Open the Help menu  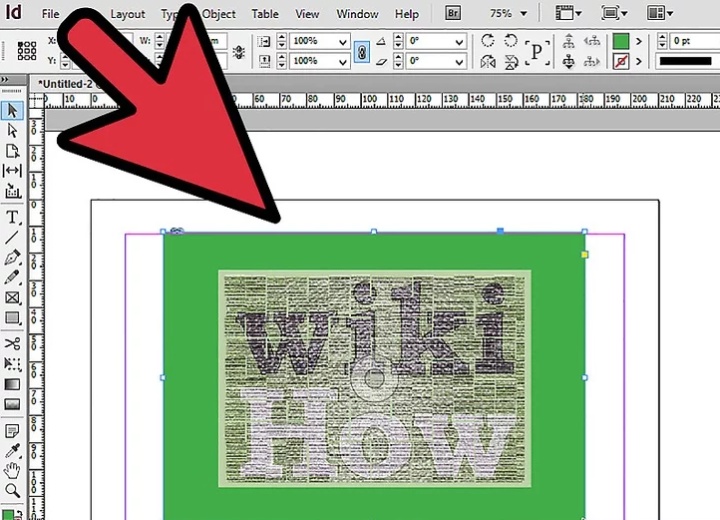pyautogui.click(x=407, y=14)
